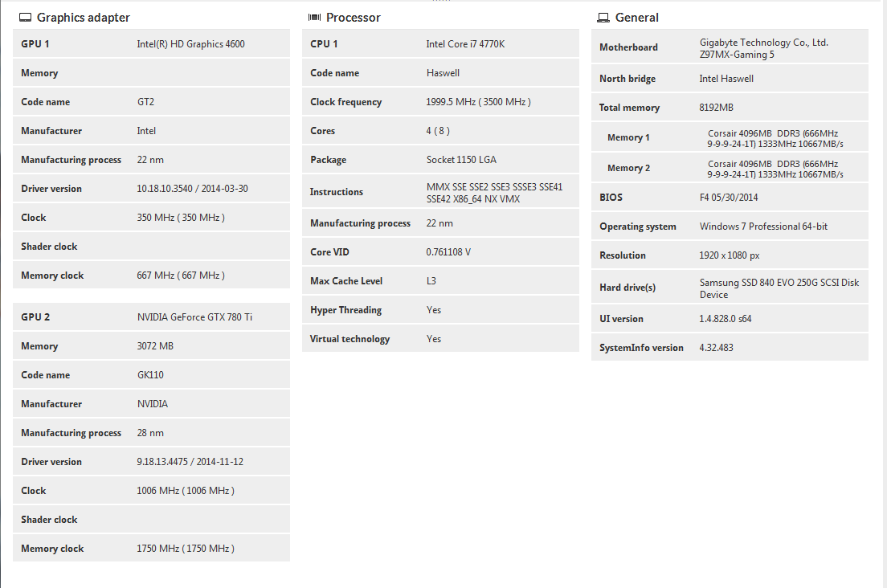Click the General laptop icon

point(603,18)
